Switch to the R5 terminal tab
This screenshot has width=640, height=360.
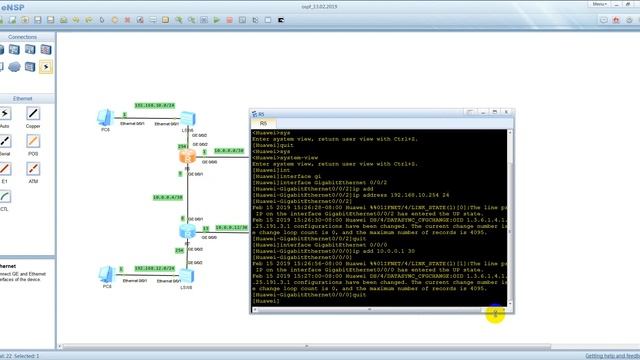point(263,123)
